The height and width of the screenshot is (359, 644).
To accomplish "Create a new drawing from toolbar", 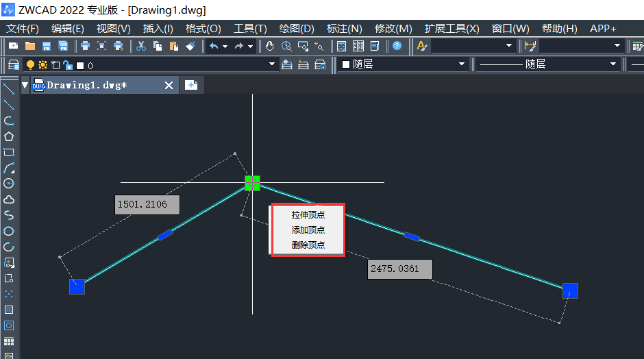I will [x=13, y=46].
